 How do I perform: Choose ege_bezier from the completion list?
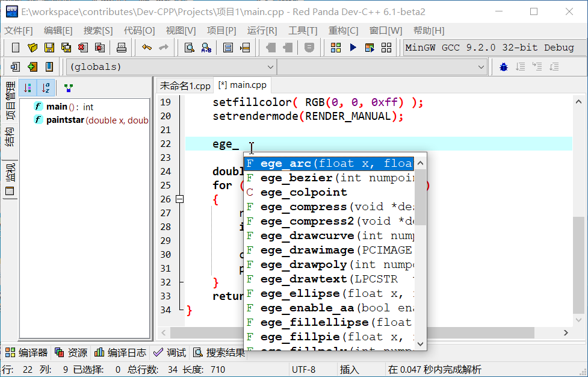[329, 178]
